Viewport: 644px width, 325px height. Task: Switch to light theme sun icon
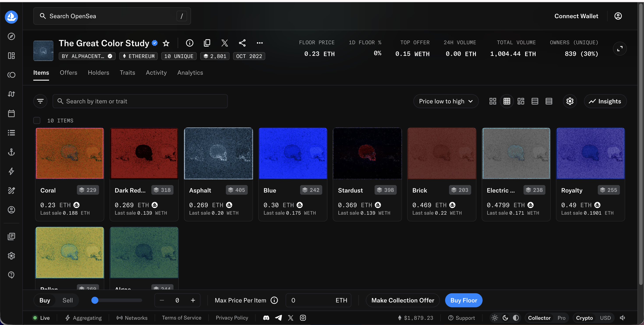click(495, 318)
